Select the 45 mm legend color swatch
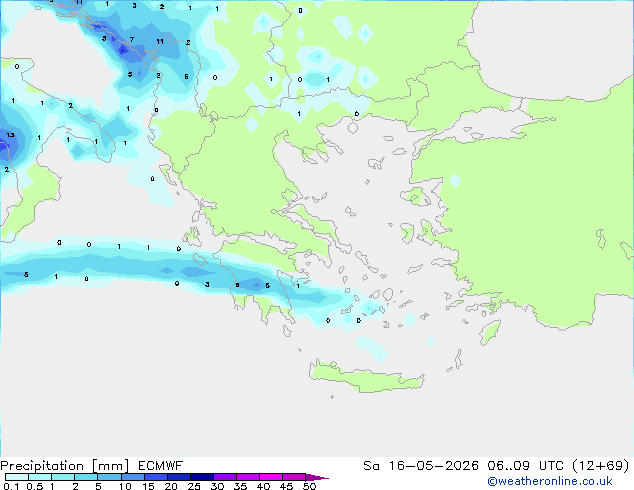634x490 pixels. (x=294, y=477)
